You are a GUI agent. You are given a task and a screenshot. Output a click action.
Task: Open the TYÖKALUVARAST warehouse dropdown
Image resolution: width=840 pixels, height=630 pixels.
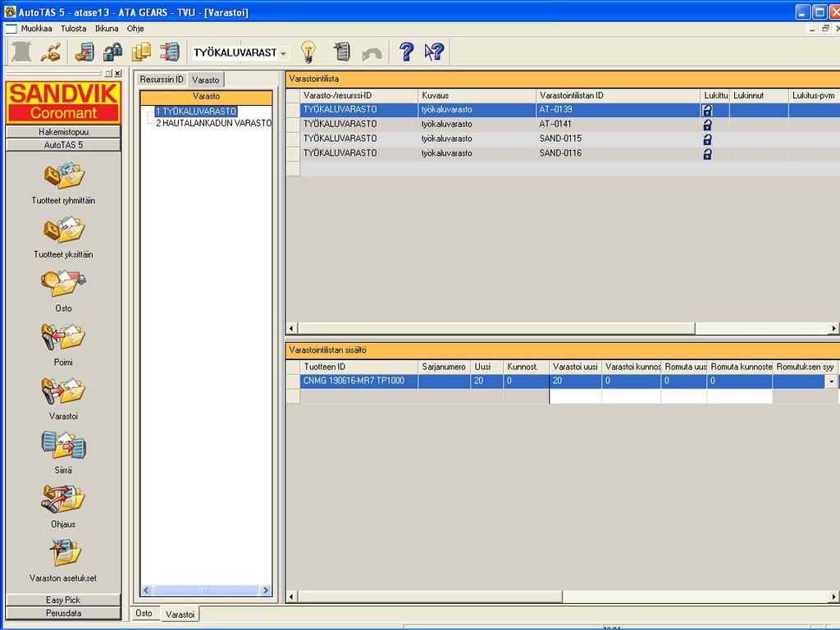click(283, 53)
